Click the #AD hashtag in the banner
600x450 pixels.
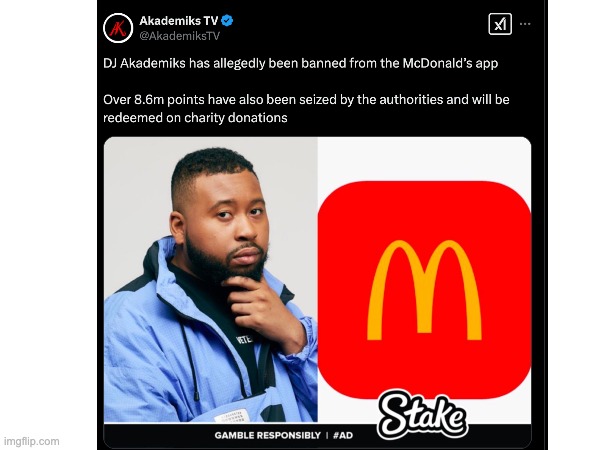343,435
